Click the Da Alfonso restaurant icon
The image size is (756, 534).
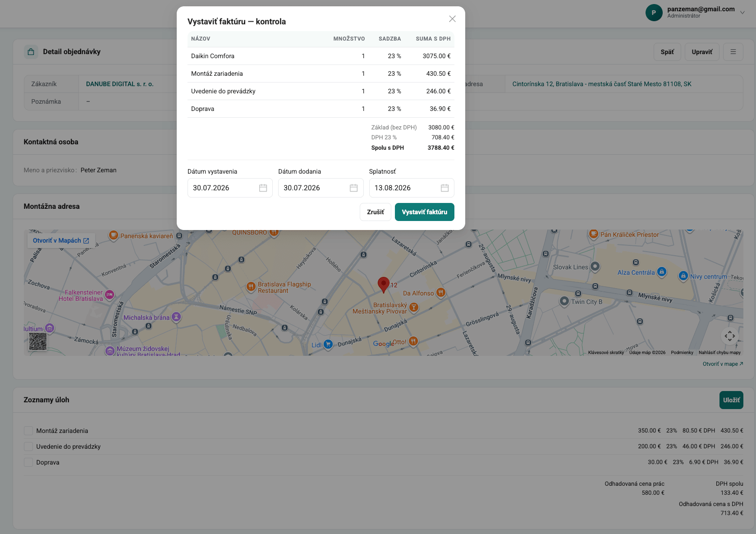tap(441, 293)
